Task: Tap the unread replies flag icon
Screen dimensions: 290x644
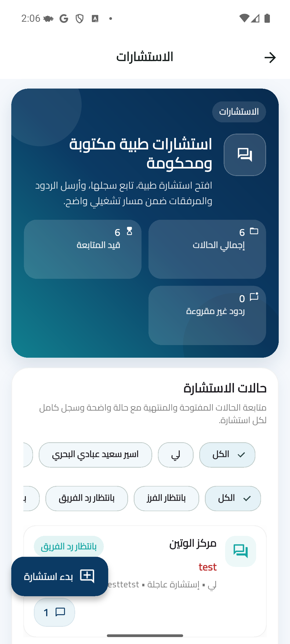Action: pyautogui.click(x=254, y=297)
